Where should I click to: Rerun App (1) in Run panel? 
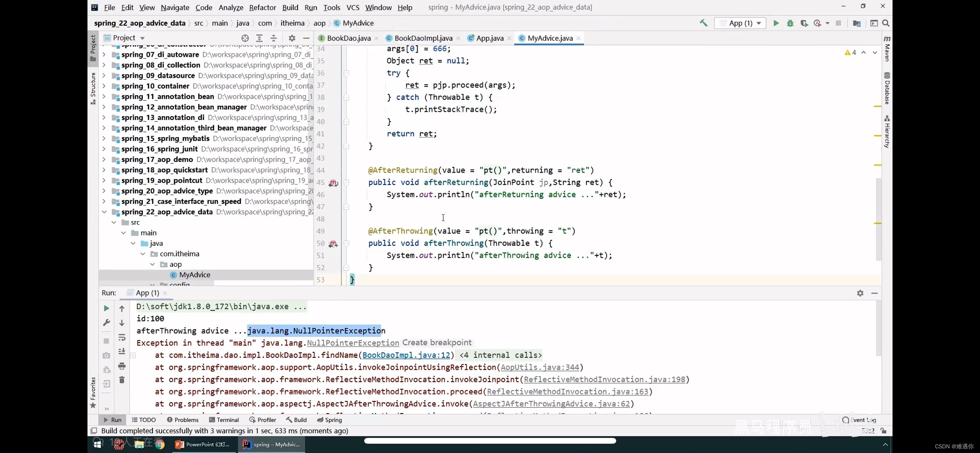point(106,308)
